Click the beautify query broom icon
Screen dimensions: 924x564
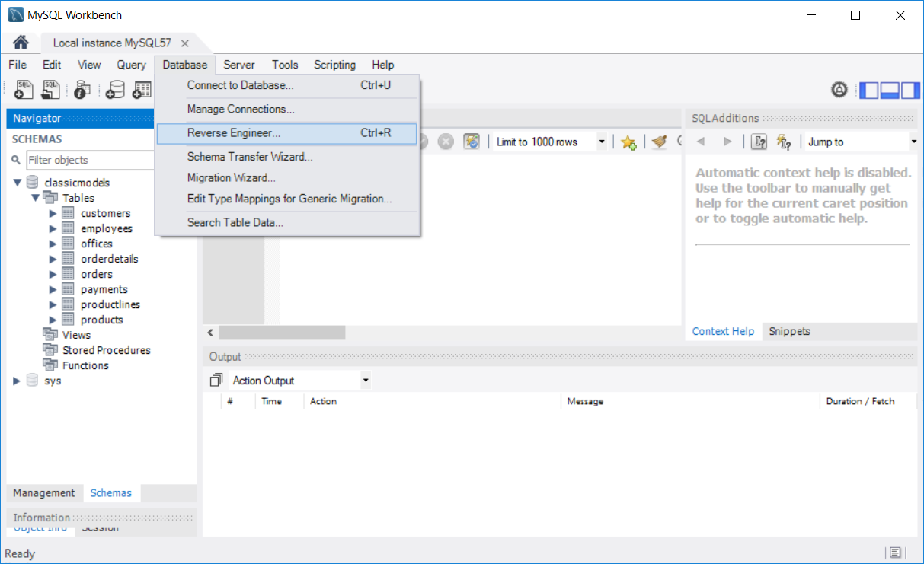659,142
